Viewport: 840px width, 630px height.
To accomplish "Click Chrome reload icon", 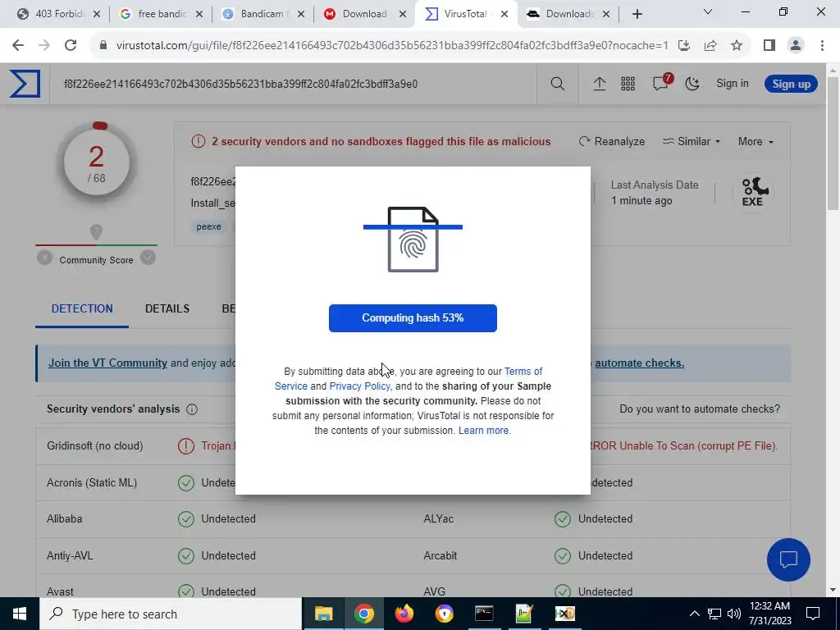I will click(71, 46).
